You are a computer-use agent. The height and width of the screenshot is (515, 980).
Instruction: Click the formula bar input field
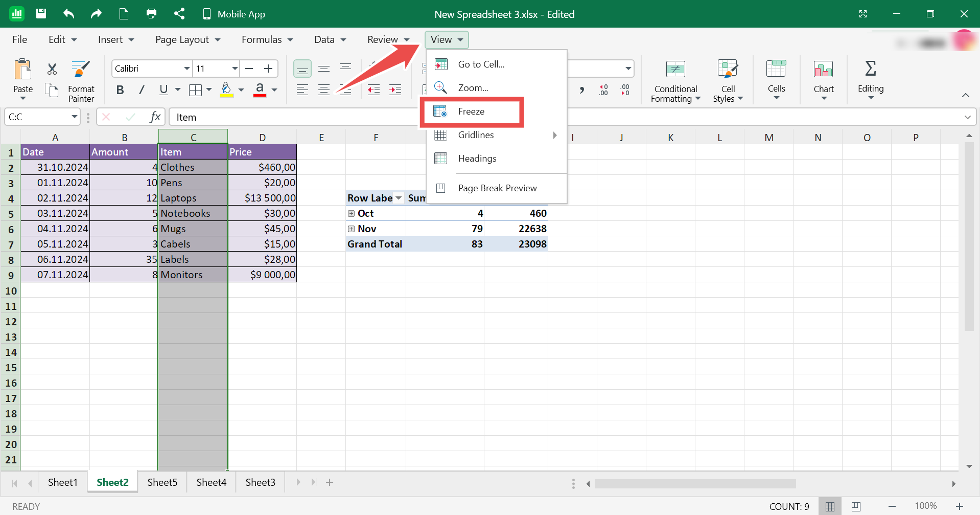pos(307,117)
